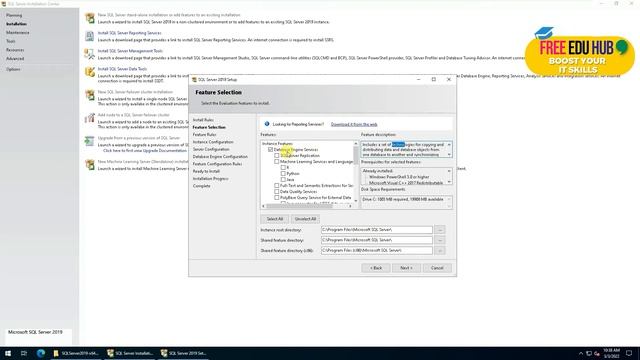640x360 pixels.
Task: Click the New SQL Server failover cluster icon
Action: pos(90,95)
